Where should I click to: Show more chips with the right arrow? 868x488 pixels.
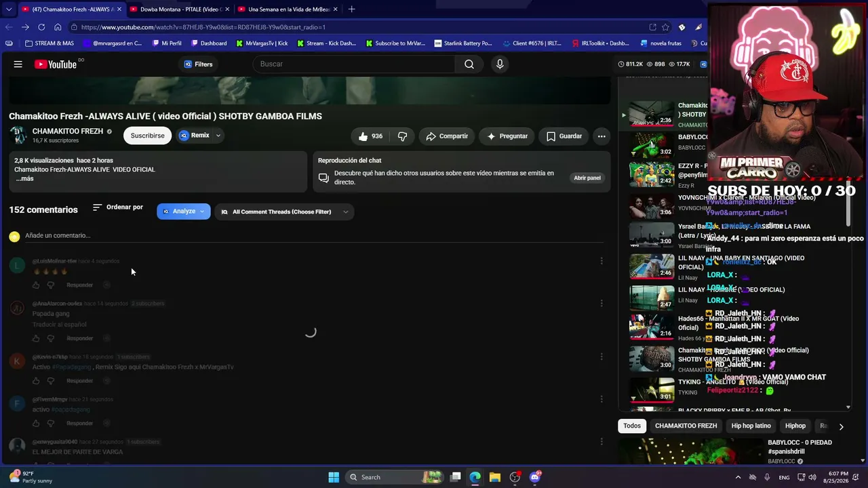(841, 427)
